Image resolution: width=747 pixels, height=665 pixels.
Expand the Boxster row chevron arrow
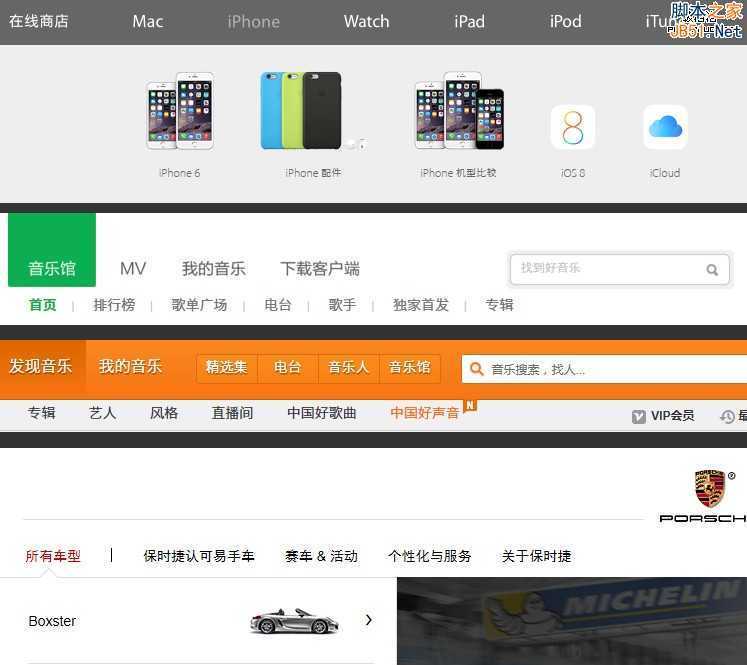pos(369,620)
